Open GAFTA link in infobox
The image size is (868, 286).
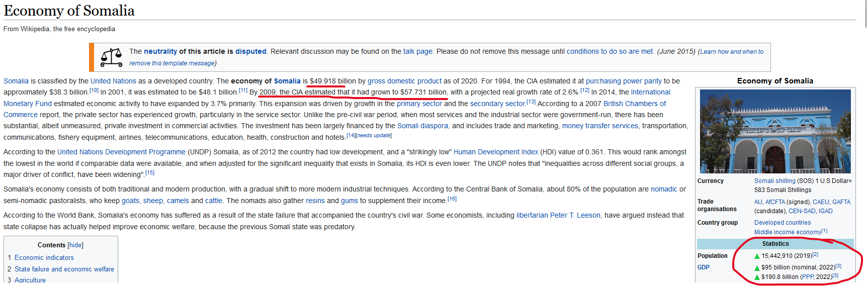coord(841,202)
